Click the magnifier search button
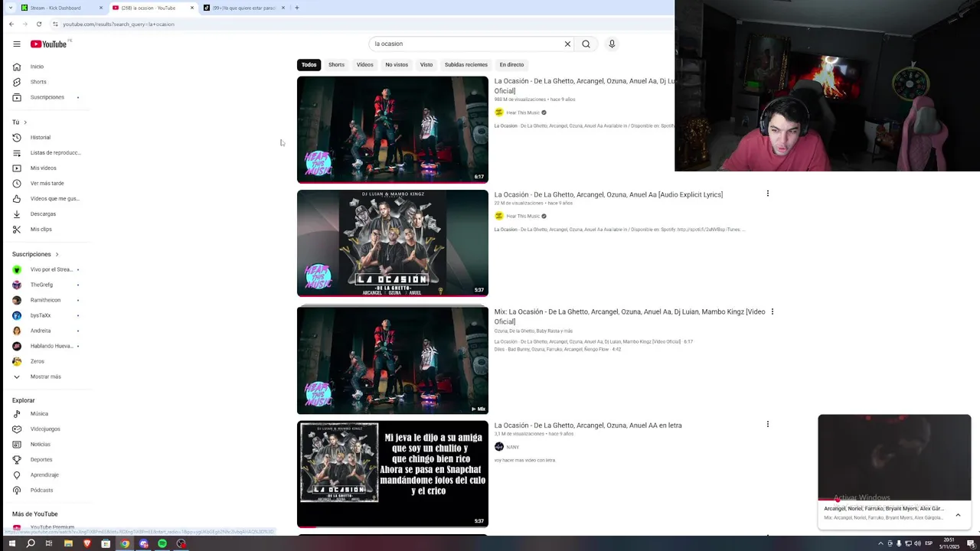This screenshot has height=551, width=980. pos(586,44)
